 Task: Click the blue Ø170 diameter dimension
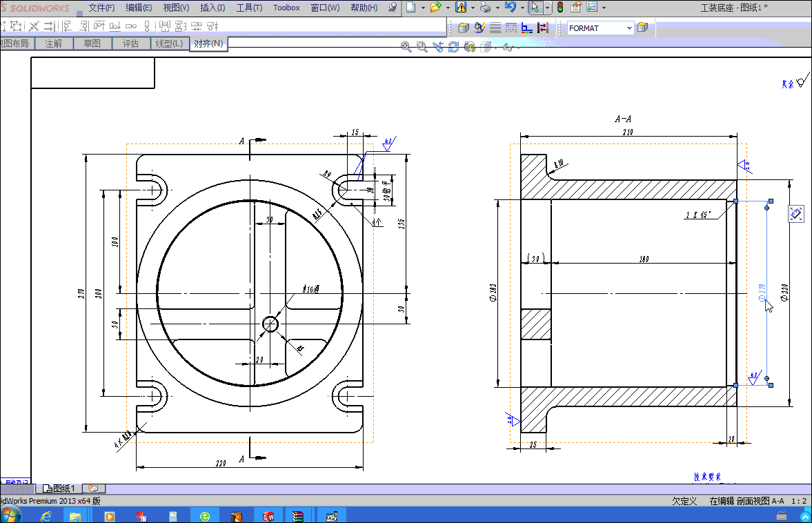762,293
